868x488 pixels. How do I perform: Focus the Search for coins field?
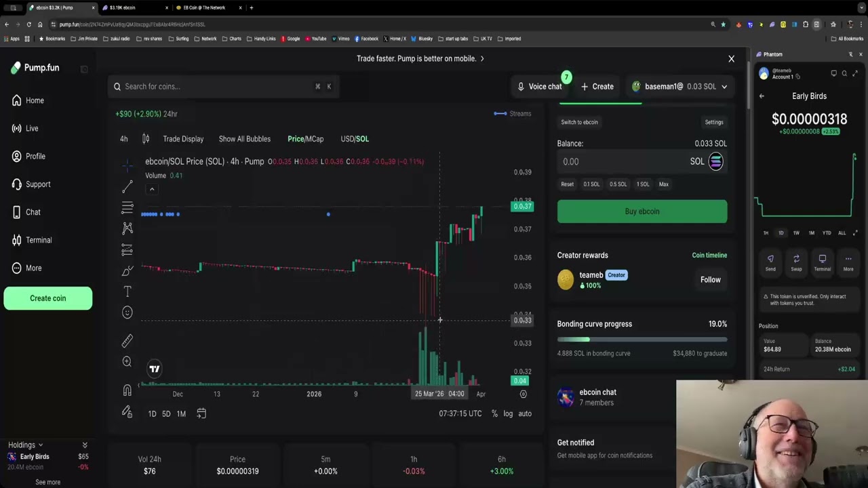click(223, 86)
